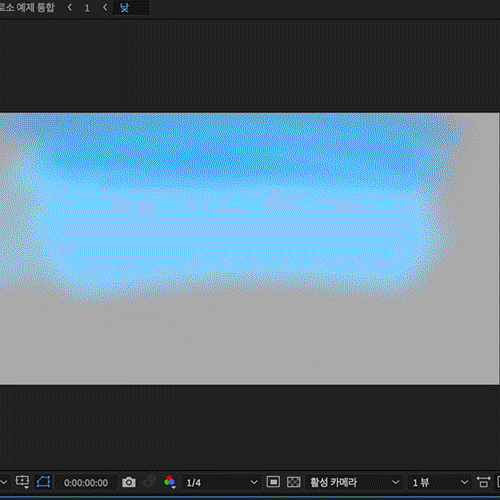
Task: Click the partially visible icon at far right
Action: 498,482
